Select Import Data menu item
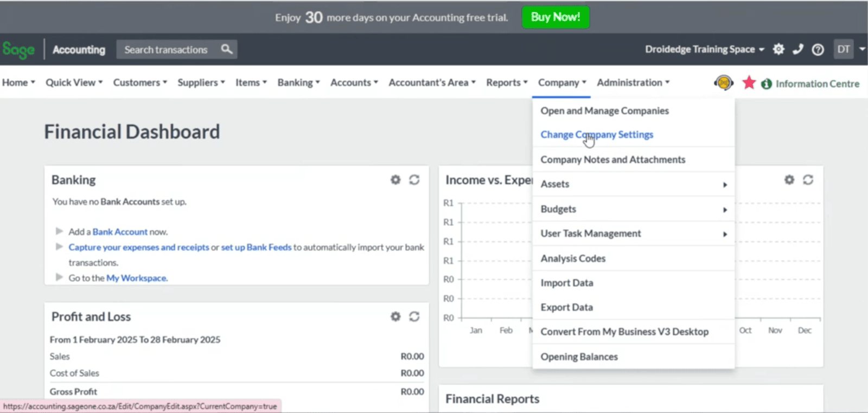The image size is (868, 413). pos(634,283)
